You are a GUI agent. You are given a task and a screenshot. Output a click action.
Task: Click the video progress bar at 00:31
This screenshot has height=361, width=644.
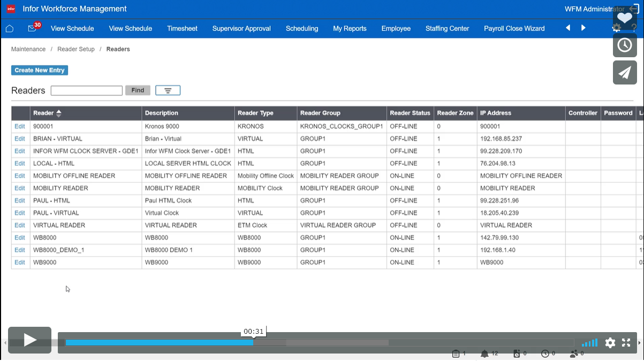pyautogui.click(x=253, y=342)
